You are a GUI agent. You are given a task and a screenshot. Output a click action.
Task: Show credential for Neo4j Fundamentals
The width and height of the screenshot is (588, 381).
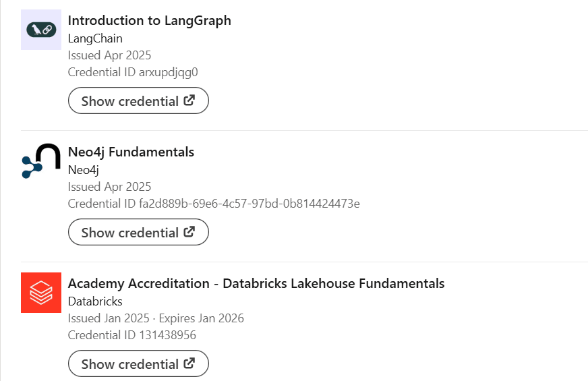coord(138,232)
